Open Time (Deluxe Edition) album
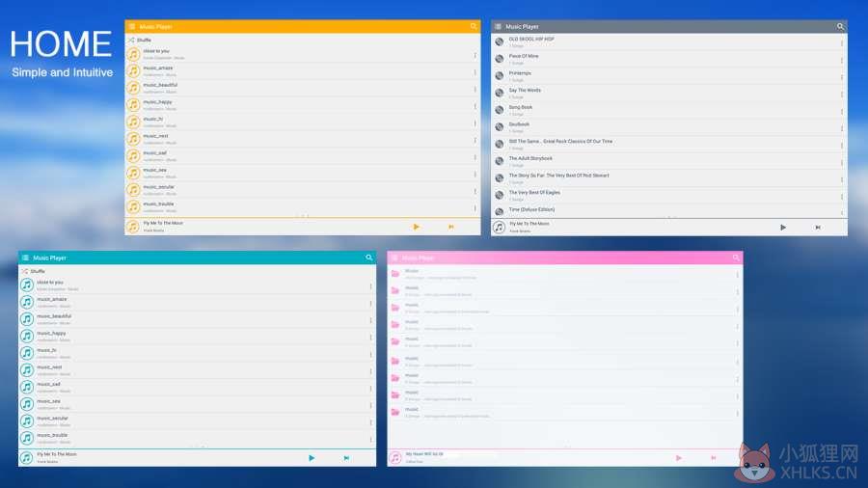The image size is (868, 488). [x=668, y=211]
